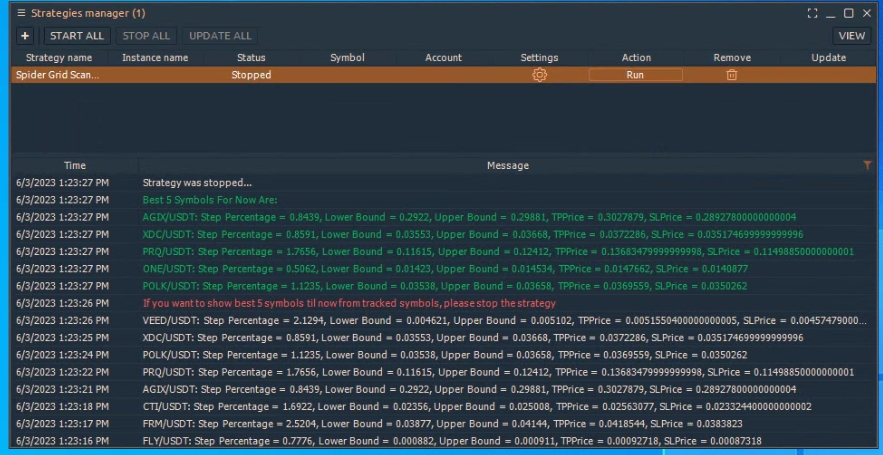Open the Strategies manager hamburger menu
Screen dimensions: 883x455
(x=21, y=13)
